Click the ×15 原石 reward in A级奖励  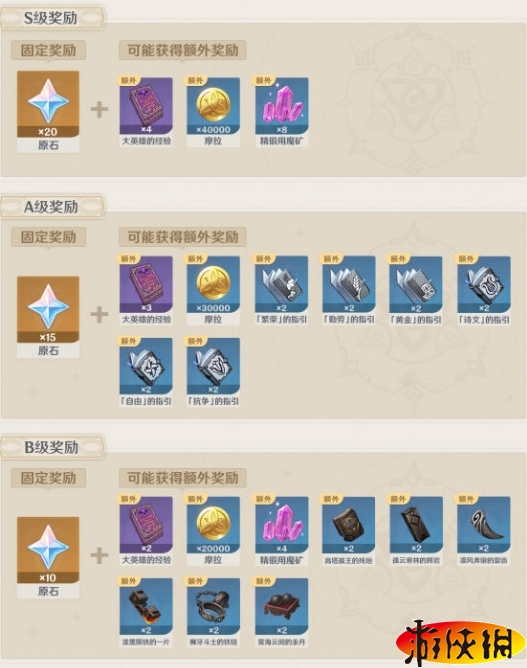(48, 310)
